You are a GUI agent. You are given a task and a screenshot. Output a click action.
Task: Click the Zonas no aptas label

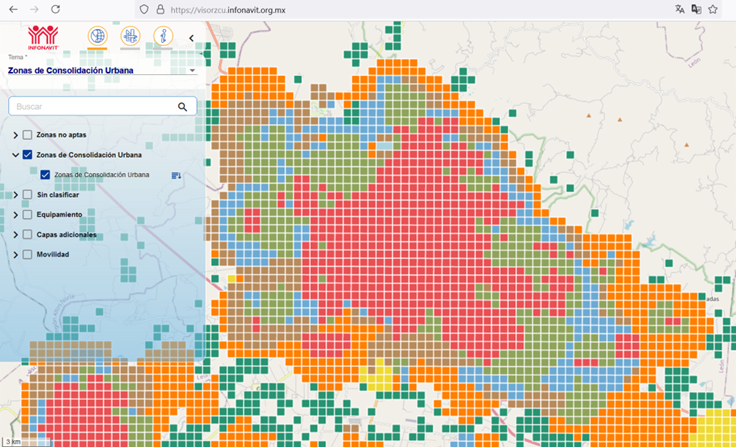point(61,135)
